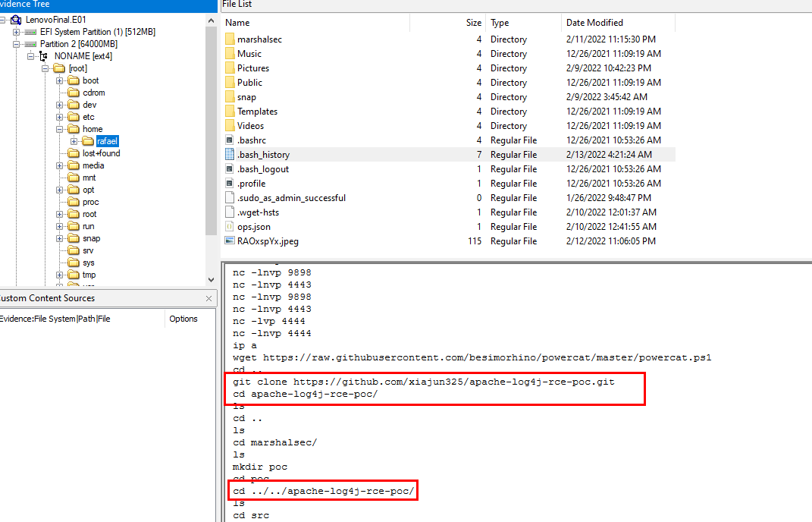Screen dimensions: 812x522
Task: Click the EFI System Partition drive icon
Action: click(x=30, y=32)
